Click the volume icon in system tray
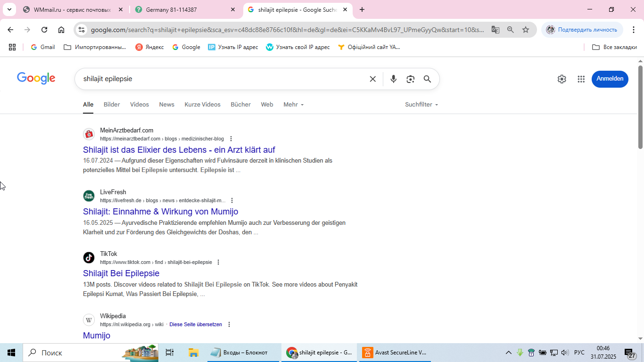 (x=565, y=353)
